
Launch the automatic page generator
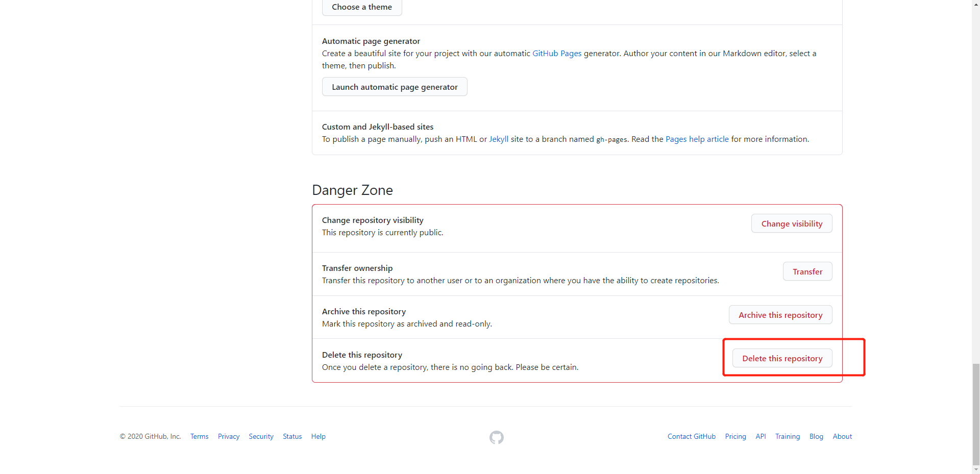(x=395, y=87)
